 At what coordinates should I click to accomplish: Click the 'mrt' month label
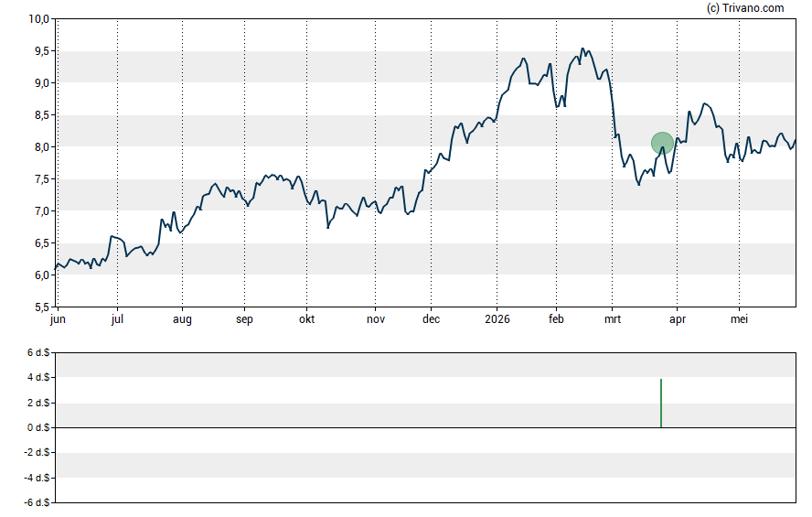click(x=613, y=319)
